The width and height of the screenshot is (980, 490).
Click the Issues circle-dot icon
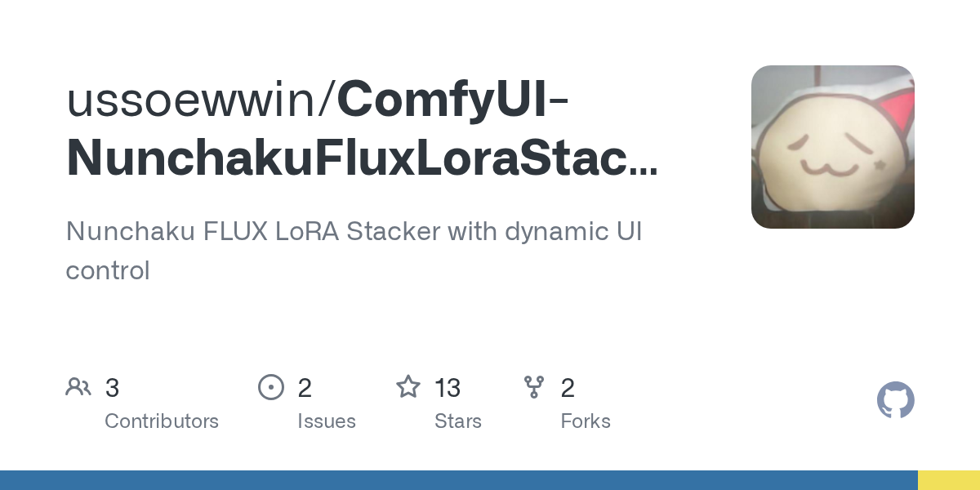pos(270,387)
